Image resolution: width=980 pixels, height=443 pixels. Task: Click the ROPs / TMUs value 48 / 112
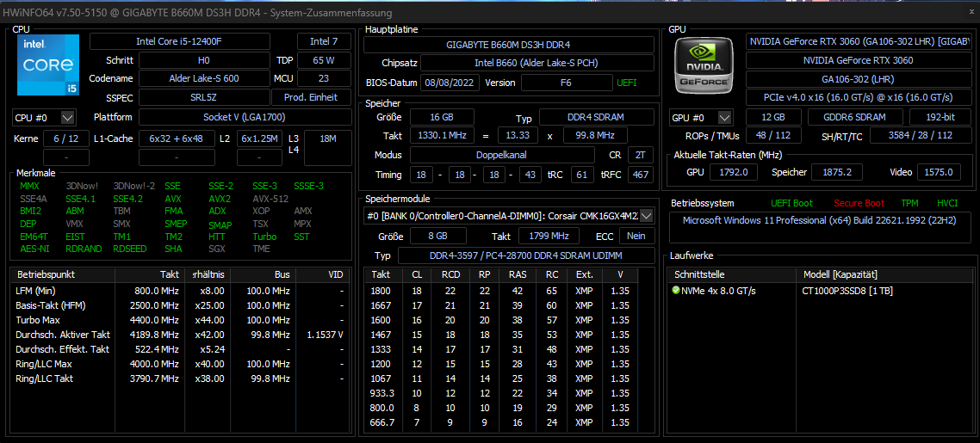[x=773, y=135]
